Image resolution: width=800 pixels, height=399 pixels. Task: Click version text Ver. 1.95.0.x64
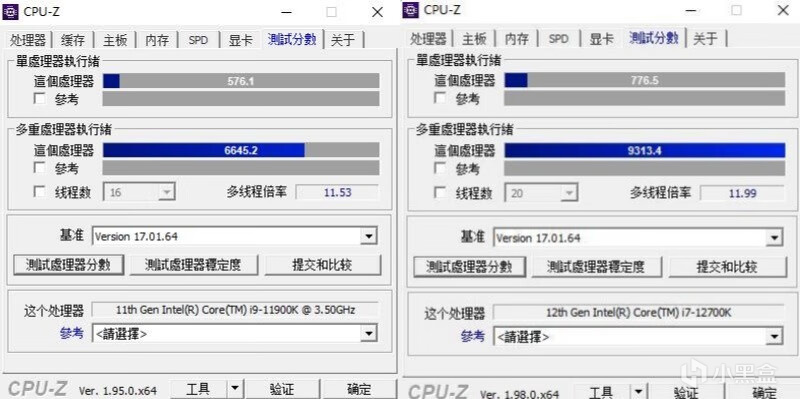[118, 391]
